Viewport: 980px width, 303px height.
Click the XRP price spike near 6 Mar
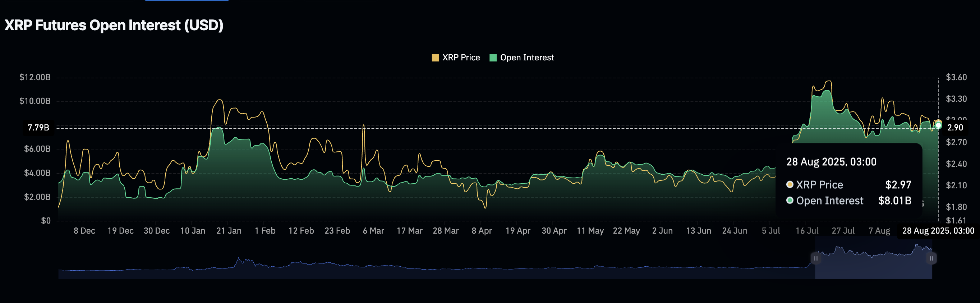363,125
